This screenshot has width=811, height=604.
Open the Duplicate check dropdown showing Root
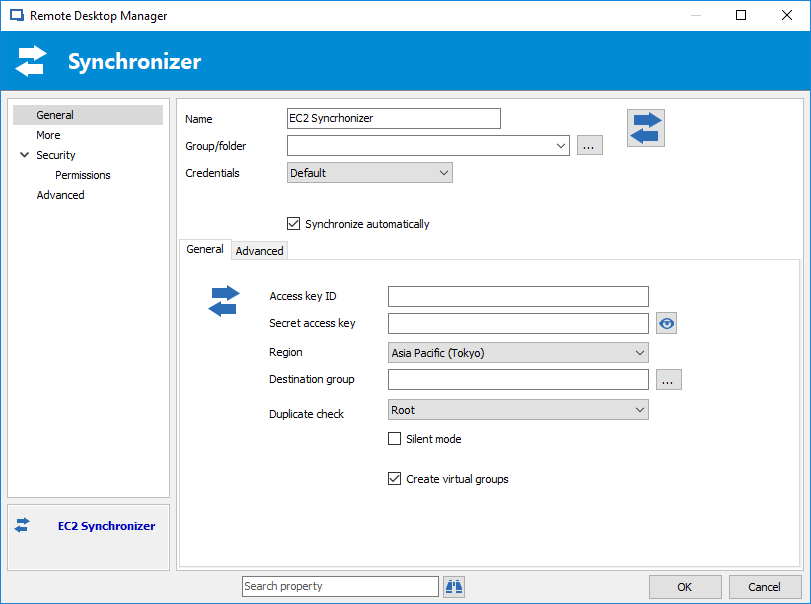click(x=518, y=410)
